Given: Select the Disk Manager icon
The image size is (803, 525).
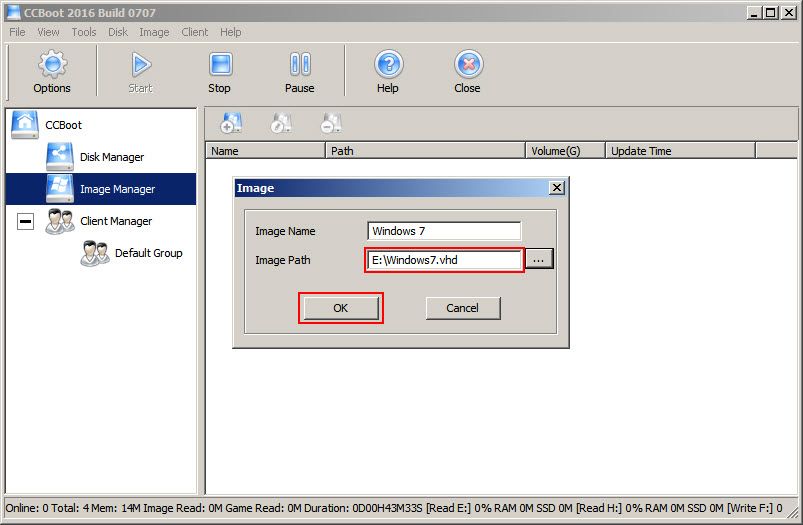Looking at the screenshot, I should coord(59,157).
